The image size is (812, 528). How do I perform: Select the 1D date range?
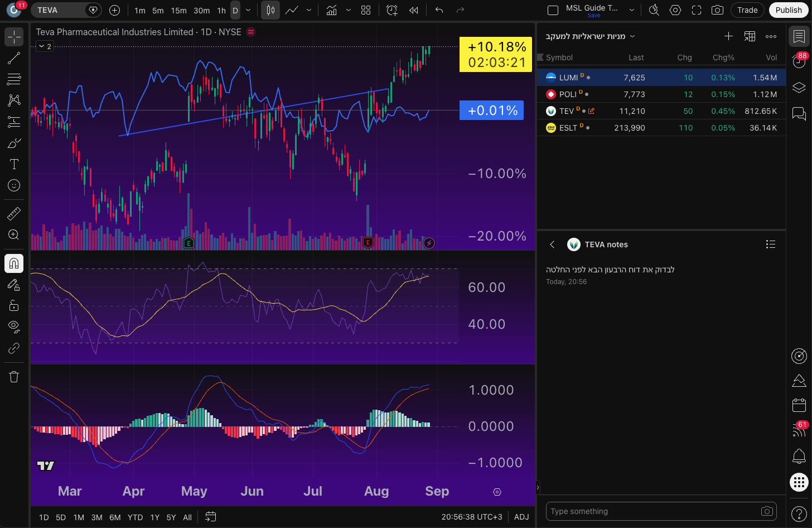(44, 517)
